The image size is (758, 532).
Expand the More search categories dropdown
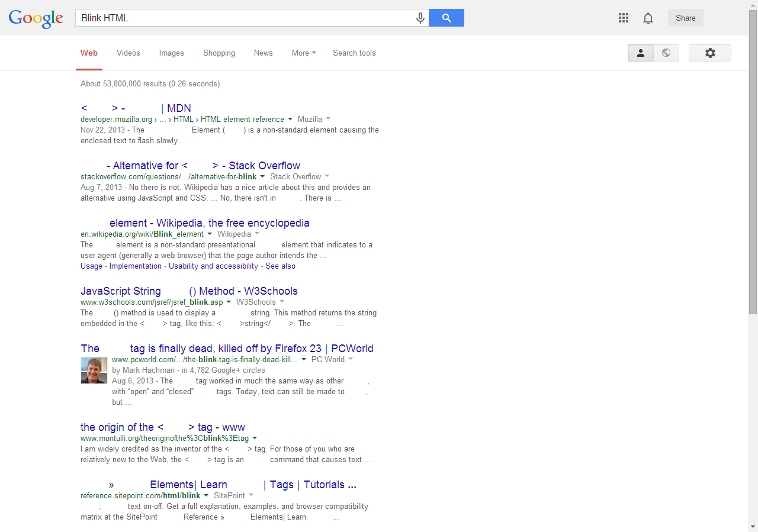click(303, 53)
